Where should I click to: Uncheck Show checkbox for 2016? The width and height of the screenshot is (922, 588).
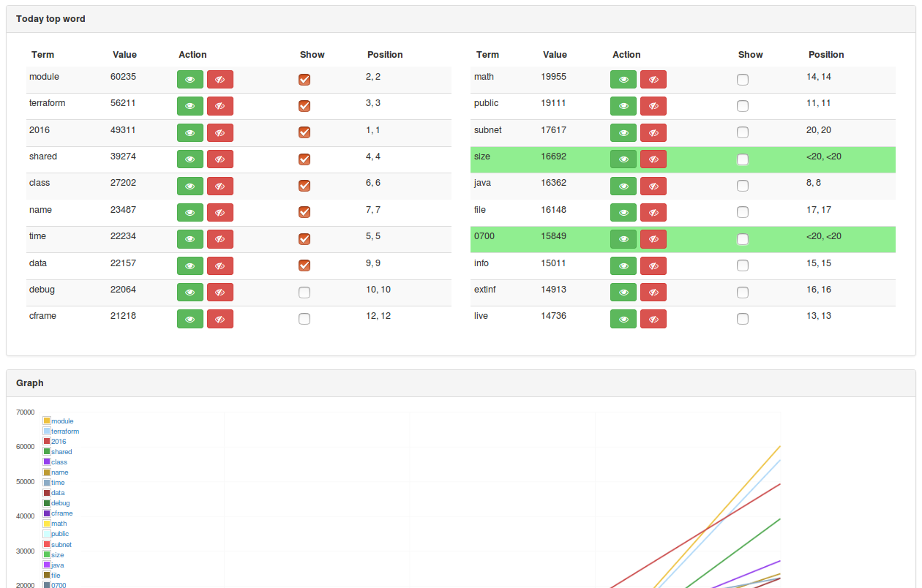coord(304,132)
